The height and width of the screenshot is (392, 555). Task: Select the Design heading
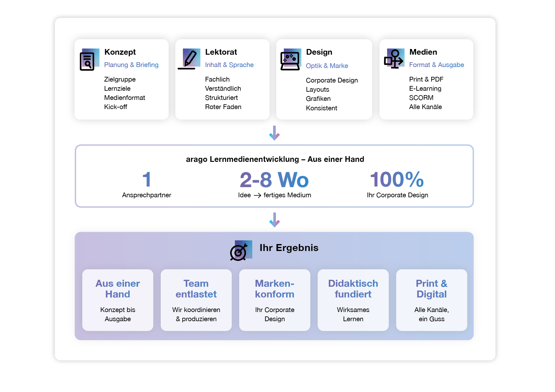(319, 52)
